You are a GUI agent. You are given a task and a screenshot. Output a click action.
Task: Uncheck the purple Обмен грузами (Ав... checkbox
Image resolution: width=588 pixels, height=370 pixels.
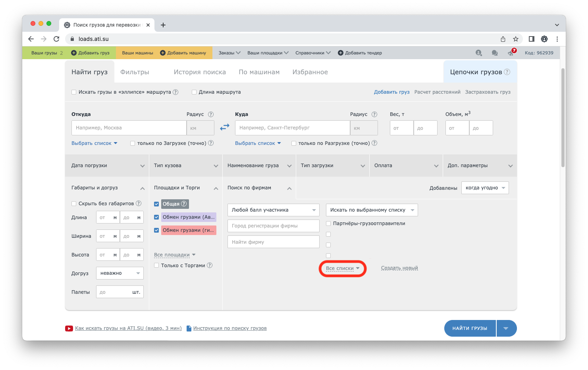tap(156, 217)
